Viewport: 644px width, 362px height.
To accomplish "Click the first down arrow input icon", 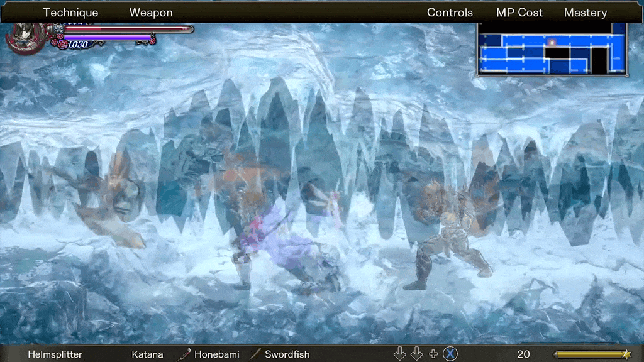I will coord(400,354).
